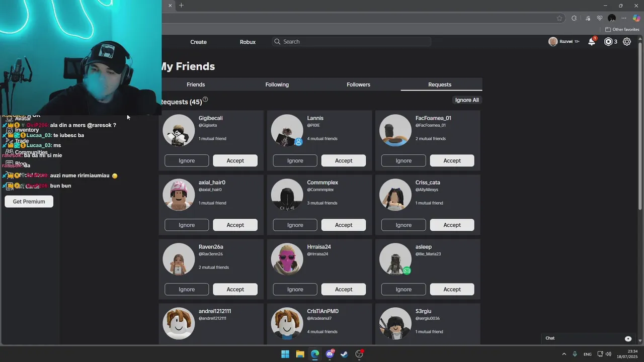Show hidden system tray icons chevron
644x362 pixels.
pyautogui.click(x=564, y=354)
